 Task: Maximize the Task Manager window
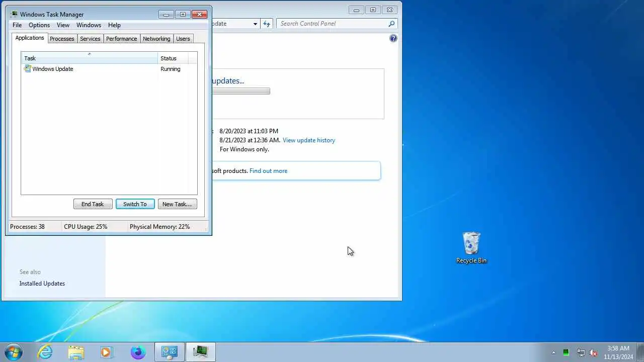[183, 14]
